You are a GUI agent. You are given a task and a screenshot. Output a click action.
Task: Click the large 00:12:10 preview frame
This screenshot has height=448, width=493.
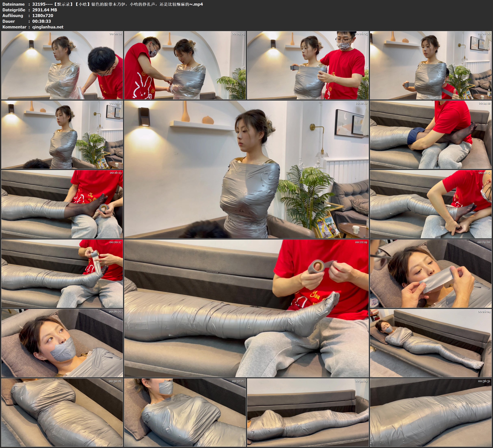coord(246,169)
